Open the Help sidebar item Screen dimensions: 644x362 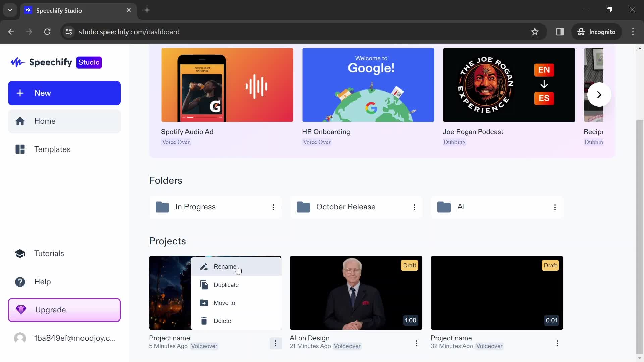64,282
